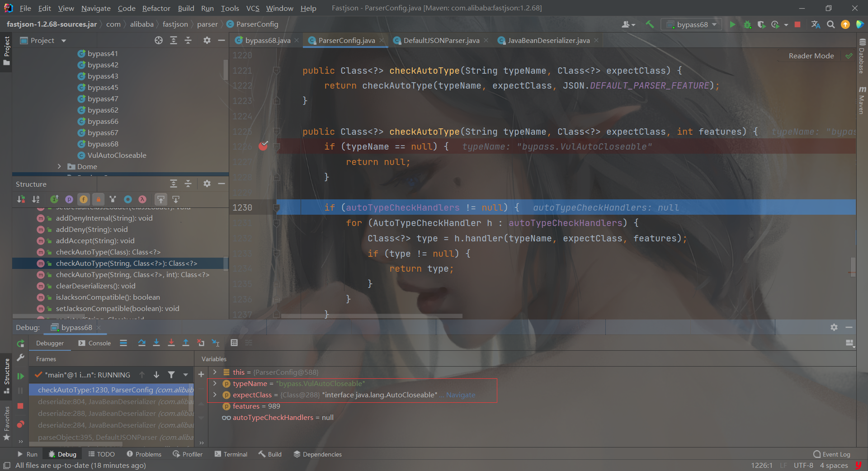Viewport: 868px width, 471px height.
Task: Expand the expectClass variable node
Action: pyautogui.click(x=215, y=395)
